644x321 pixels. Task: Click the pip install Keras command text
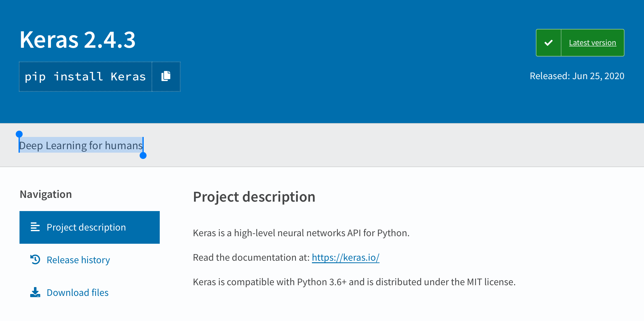(x=85, y=77)
